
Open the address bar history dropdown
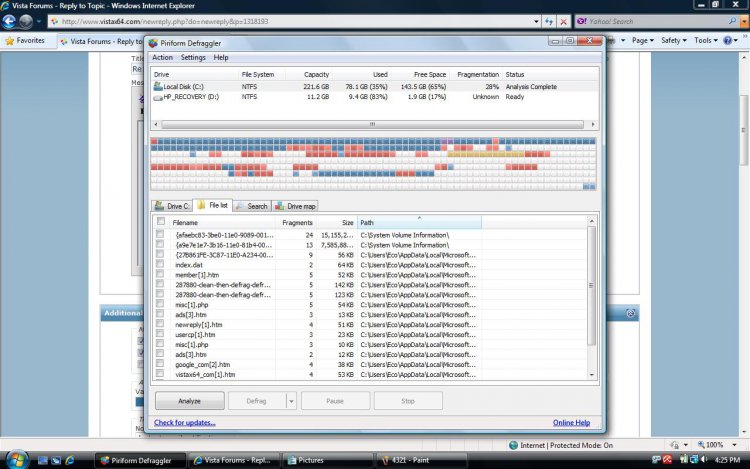click(536, 22)
